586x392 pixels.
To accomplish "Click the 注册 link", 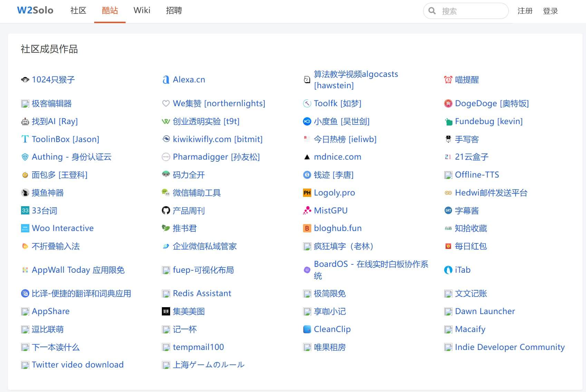I will [x=525, y=11].
